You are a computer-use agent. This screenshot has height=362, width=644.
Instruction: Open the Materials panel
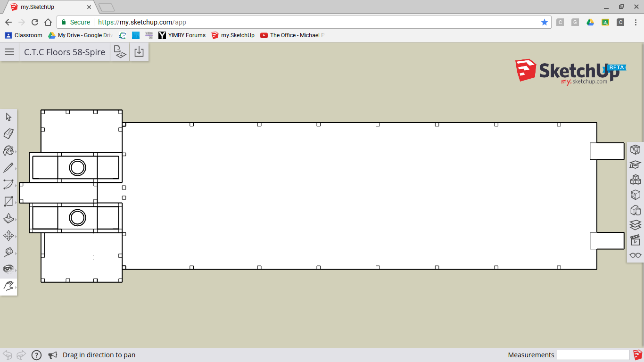point(636,195)
